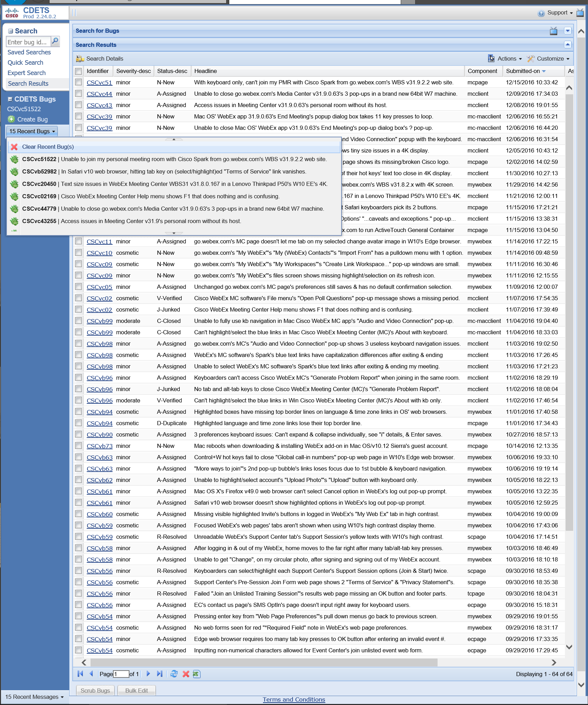The height and width of the screenshot is (705, 588).
Task: Go to last page arrow icon
Action: [x=159, y=674]
